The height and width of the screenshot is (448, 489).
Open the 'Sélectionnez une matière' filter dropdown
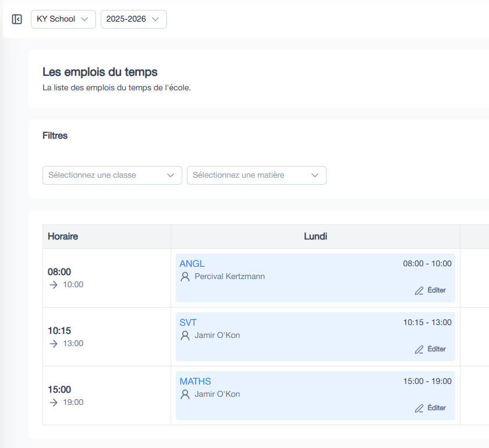256,175
